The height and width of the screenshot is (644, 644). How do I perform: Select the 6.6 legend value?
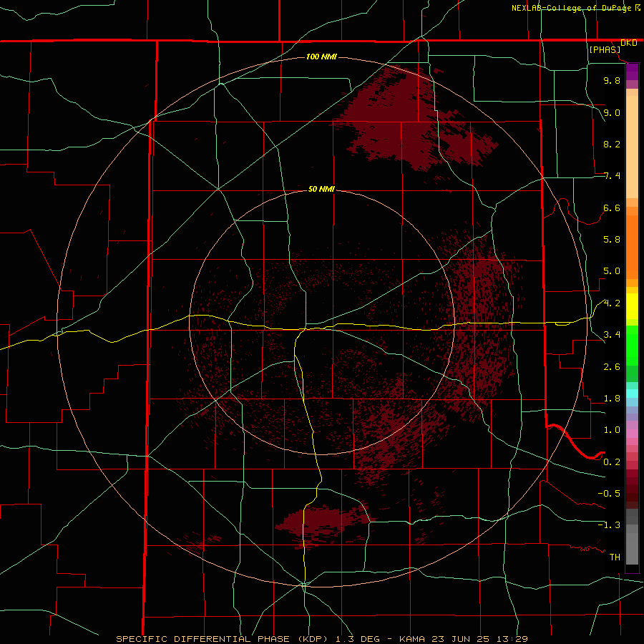pyautogui.click(x=612, y=208)
